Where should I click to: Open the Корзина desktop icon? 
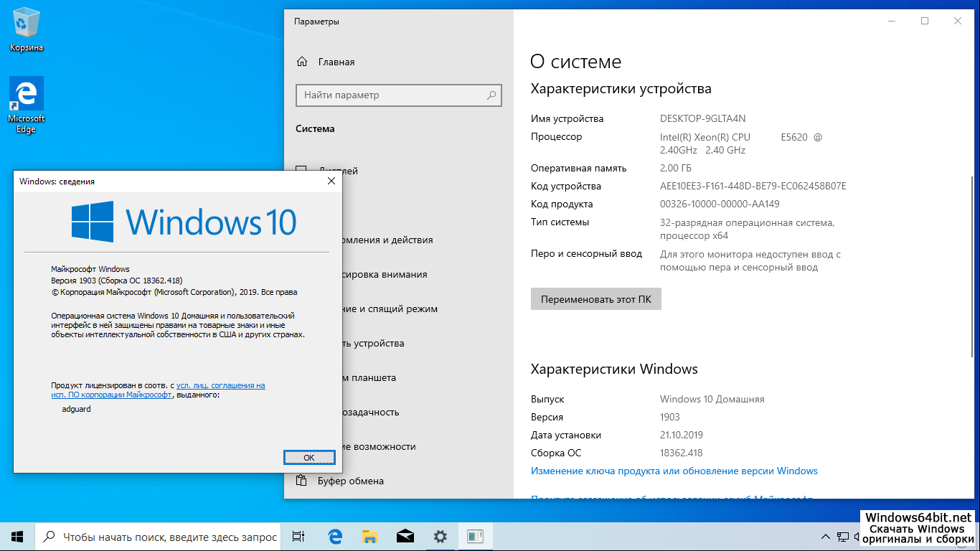(27, 30)
